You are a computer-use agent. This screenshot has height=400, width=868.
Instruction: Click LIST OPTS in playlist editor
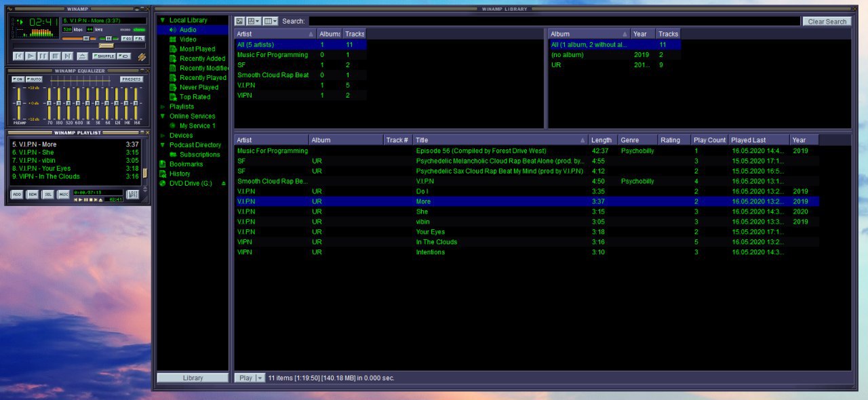pyautogui.click(x=132, y=195)
